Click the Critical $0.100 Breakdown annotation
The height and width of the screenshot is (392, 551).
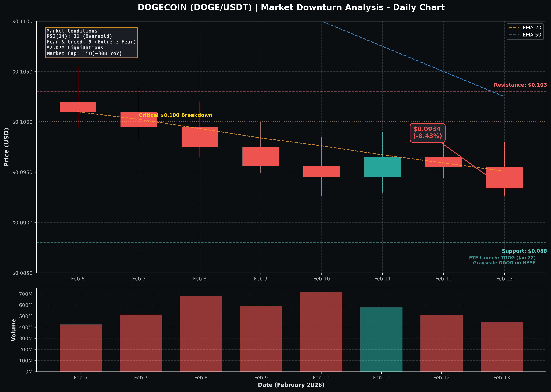pos(175,115)
